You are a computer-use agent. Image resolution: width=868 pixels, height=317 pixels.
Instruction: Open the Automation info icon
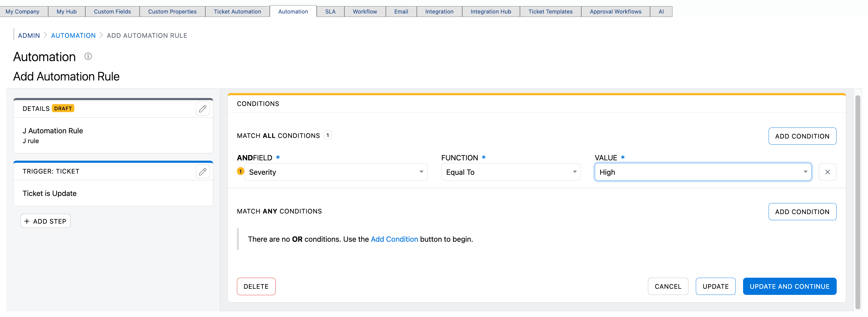(x=88, y=56)
